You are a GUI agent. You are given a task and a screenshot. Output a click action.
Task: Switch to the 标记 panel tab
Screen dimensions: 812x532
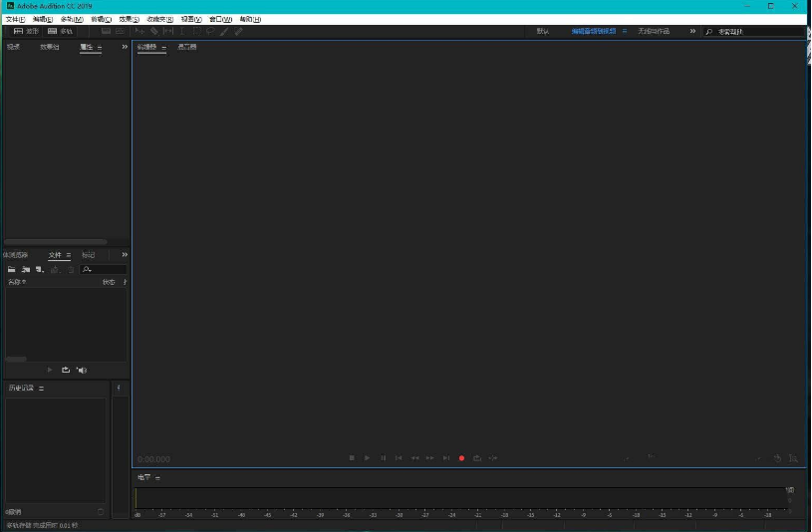point(88,255)
